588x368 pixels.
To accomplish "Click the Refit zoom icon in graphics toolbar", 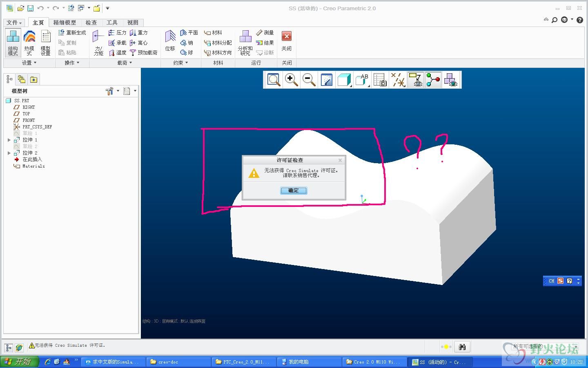I will 274,80.
